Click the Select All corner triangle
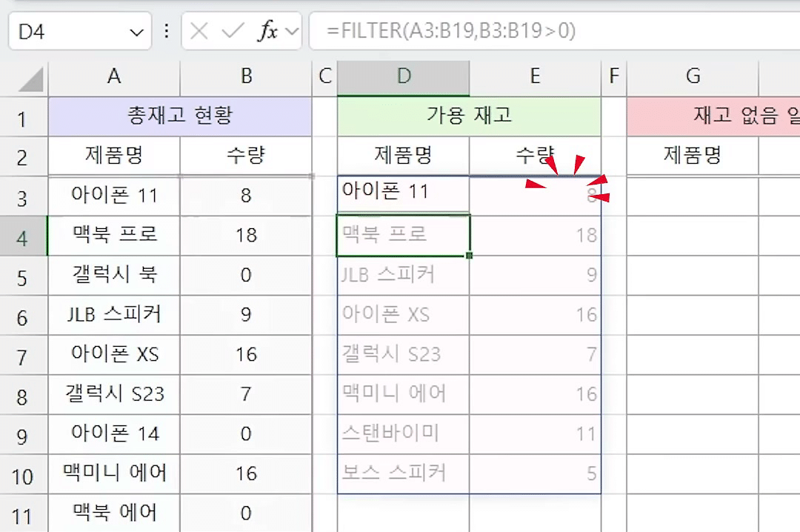Image resolution: width=800 pixels, height=532 pixels. click(30, 80)
